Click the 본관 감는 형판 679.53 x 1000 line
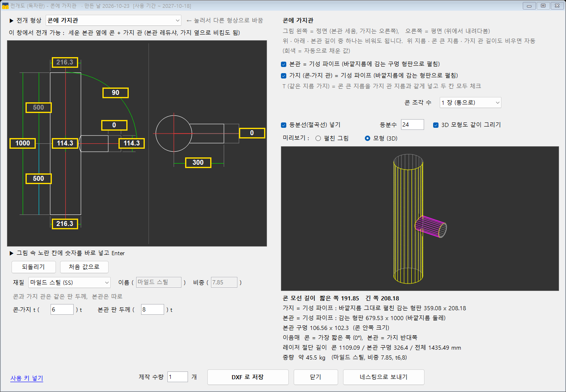Screen dimensions: 566x392 (364, 318)
